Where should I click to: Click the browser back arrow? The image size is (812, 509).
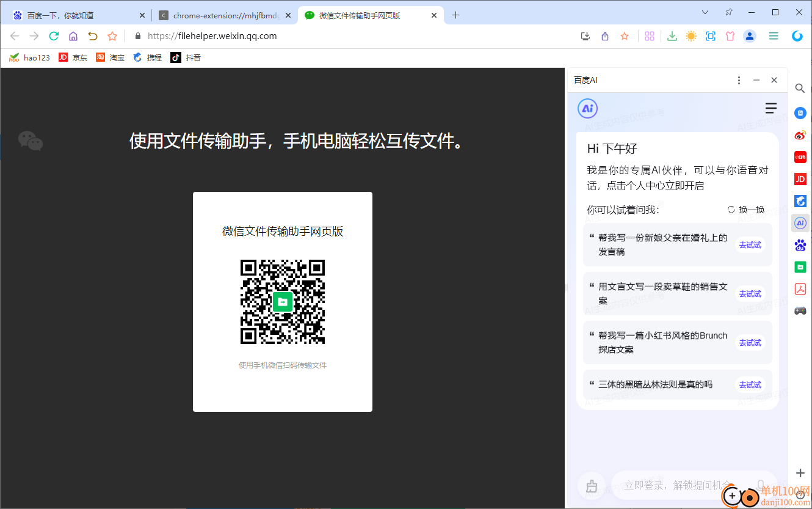pos(15,36)
